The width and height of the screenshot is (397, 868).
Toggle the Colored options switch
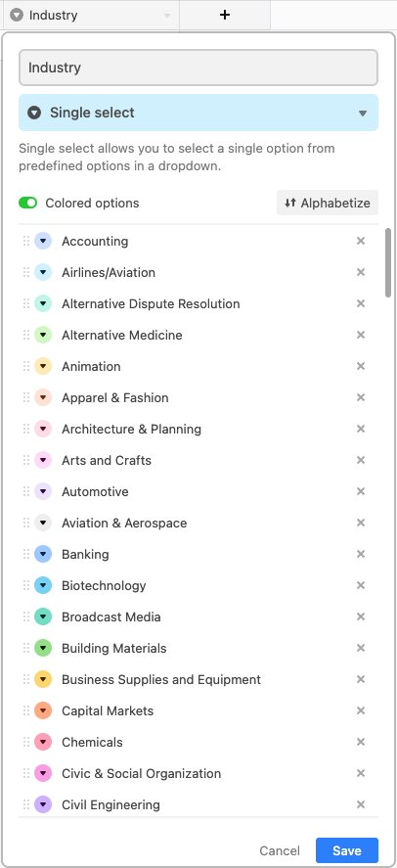click(x=27, y=204)
